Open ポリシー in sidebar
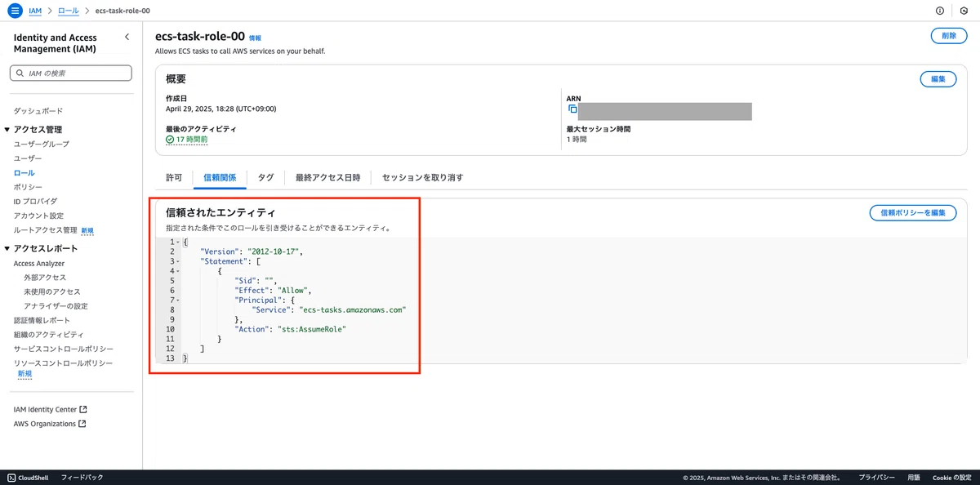The height and width of the screenshot is (485, 980). click(x=28, y=187)
